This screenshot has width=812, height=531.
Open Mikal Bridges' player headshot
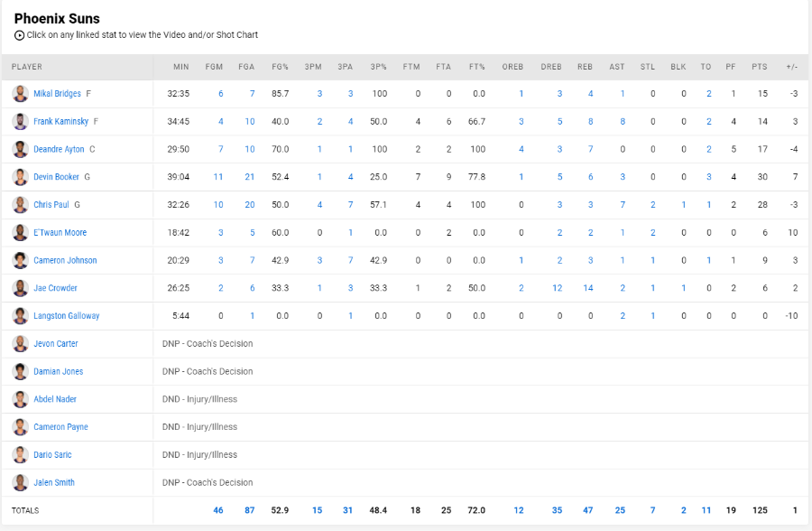20,94
